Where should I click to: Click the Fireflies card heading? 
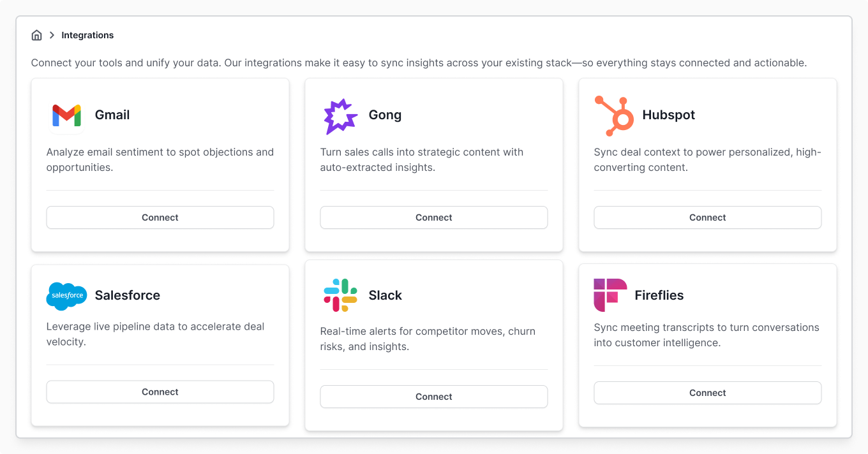659,295
